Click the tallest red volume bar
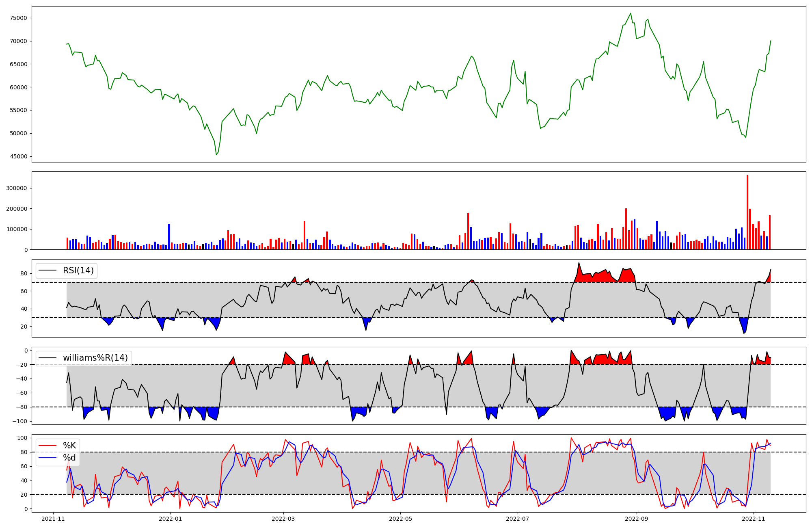The width and height of the screenshot is (812, 528). tap(747, 212)
